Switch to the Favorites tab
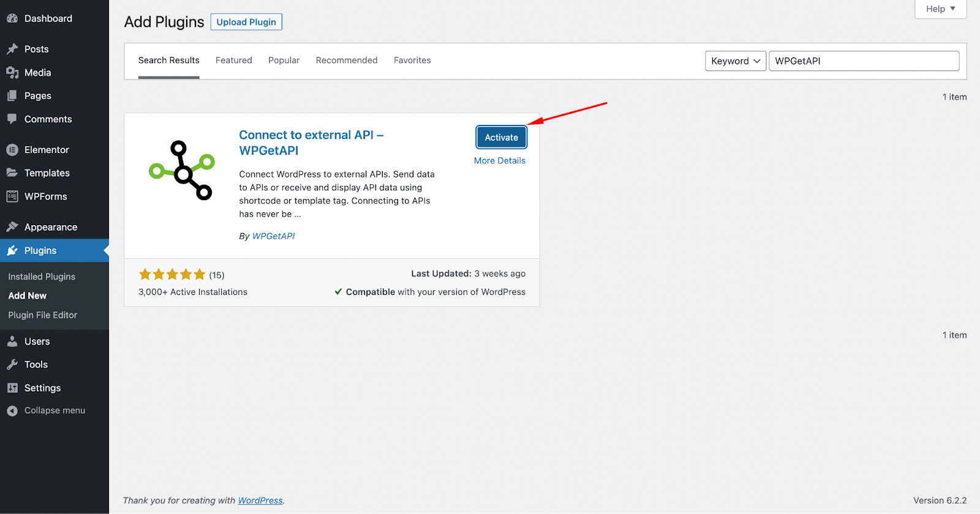The height and width of the screenshot is (514, 980). click(412, 61)
